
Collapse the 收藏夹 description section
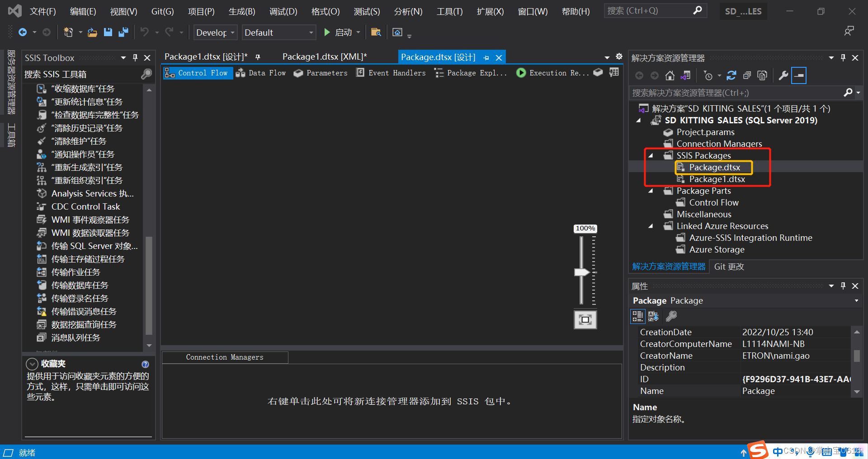[x=32, y=364]
